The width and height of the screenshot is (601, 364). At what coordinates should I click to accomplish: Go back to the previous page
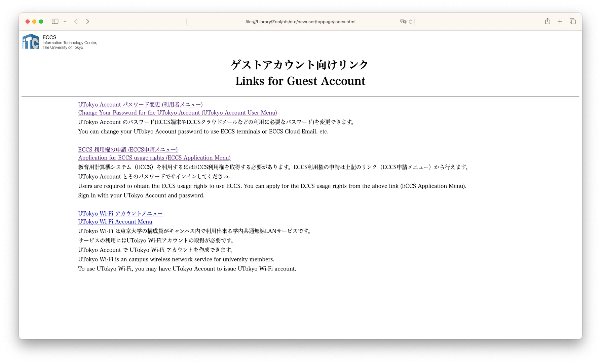click(76, 22)
